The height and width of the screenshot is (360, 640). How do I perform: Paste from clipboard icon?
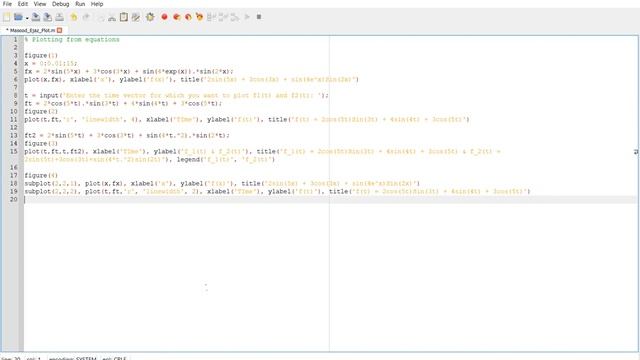(x=124, y=17)
